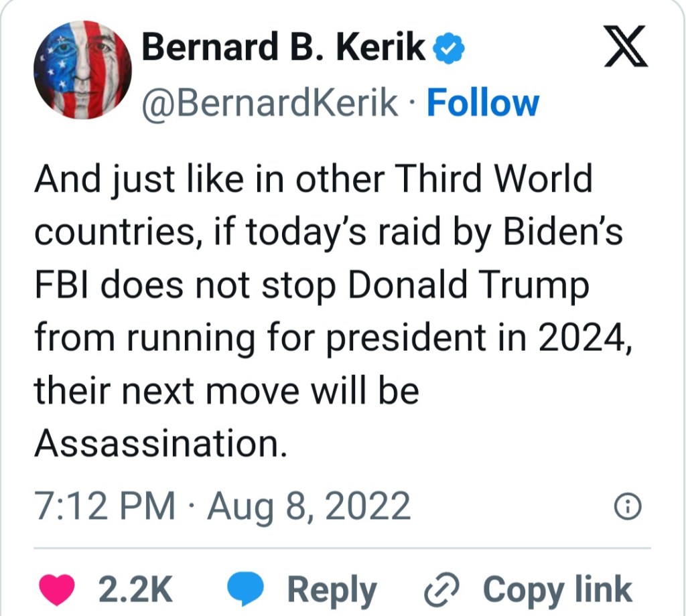Screen dimensions: 686x616
Task: Click the 2.2K like count
Action: [x=135, y=591]
